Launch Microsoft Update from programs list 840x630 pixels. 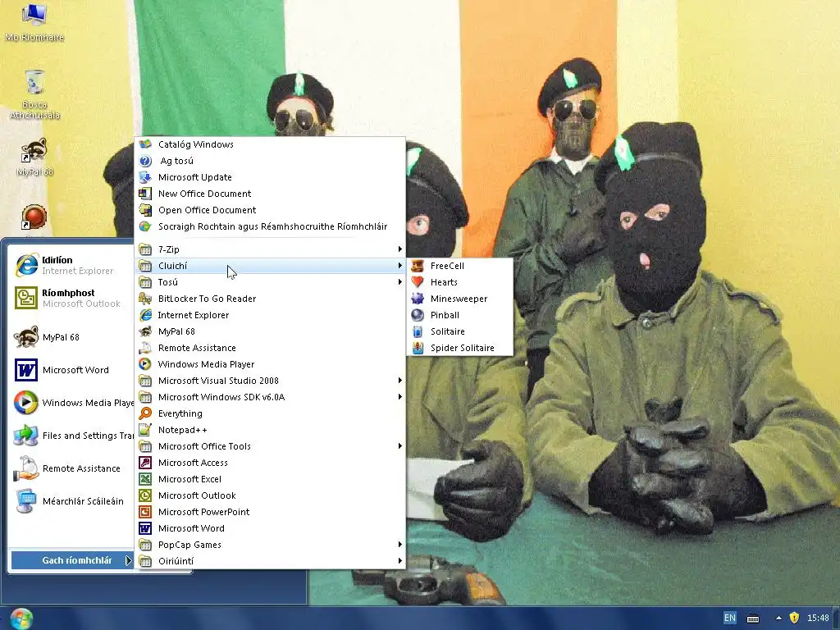coord(270,177)
